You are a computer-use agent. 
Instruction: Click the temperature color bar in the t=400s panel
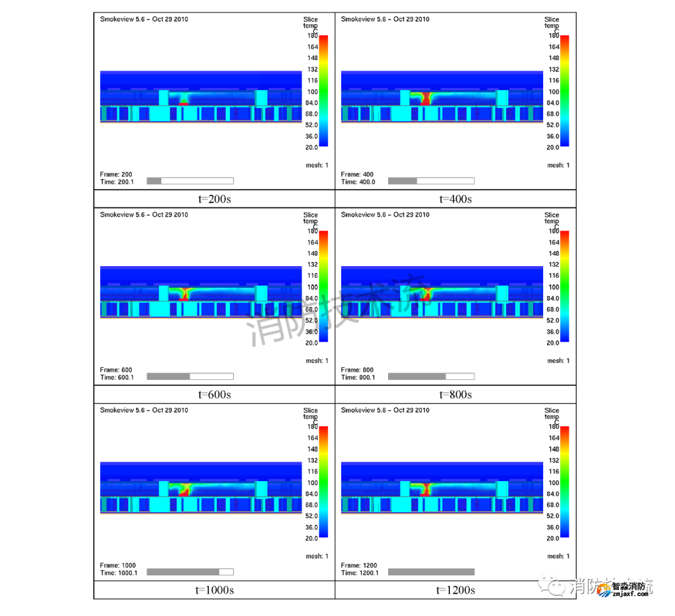tap(564, 91)
